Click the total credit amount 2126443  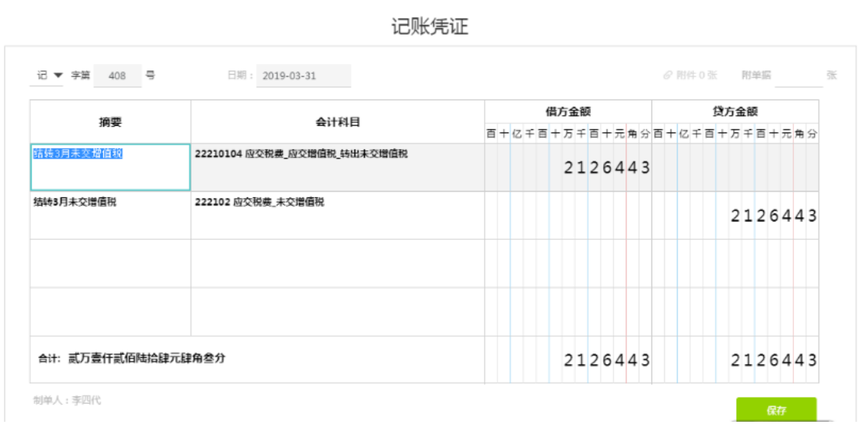tap(774, 360)
